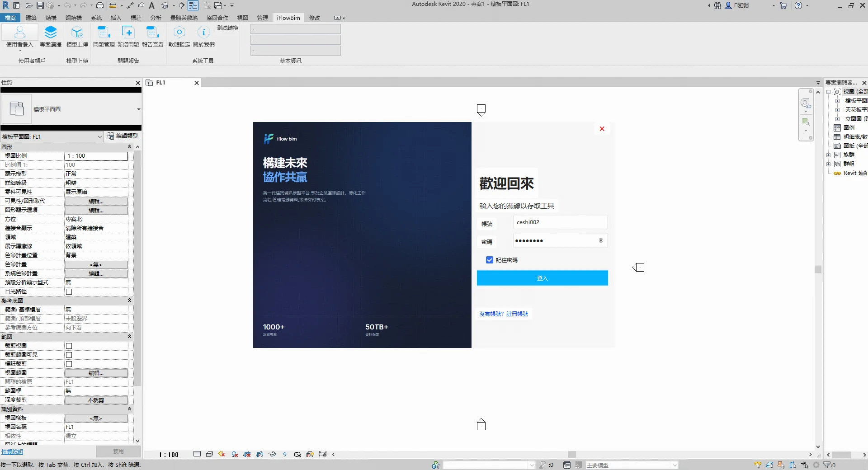Toggle the Thin Lines tool in quick access toolbar
The width and height of the screenshot is (868, 470).
(x=193, y=5)
